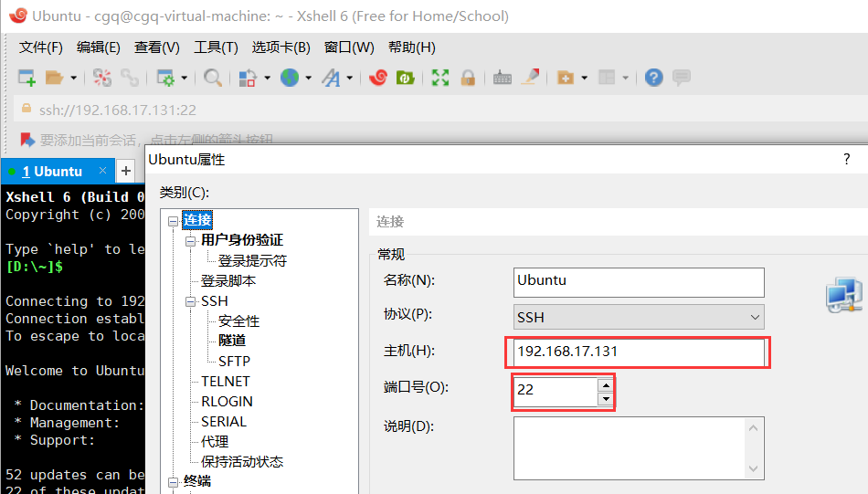This screenshot has height=494, width=868.
Task: Toggle the full screen toolbar icon
Action: (440, 78)
